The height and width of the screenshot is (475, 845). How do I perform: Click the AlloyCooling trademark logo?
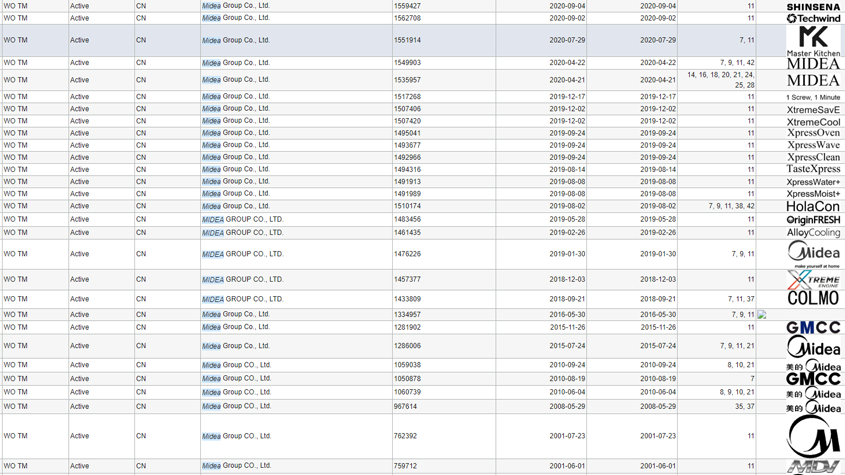click(813, 233)
